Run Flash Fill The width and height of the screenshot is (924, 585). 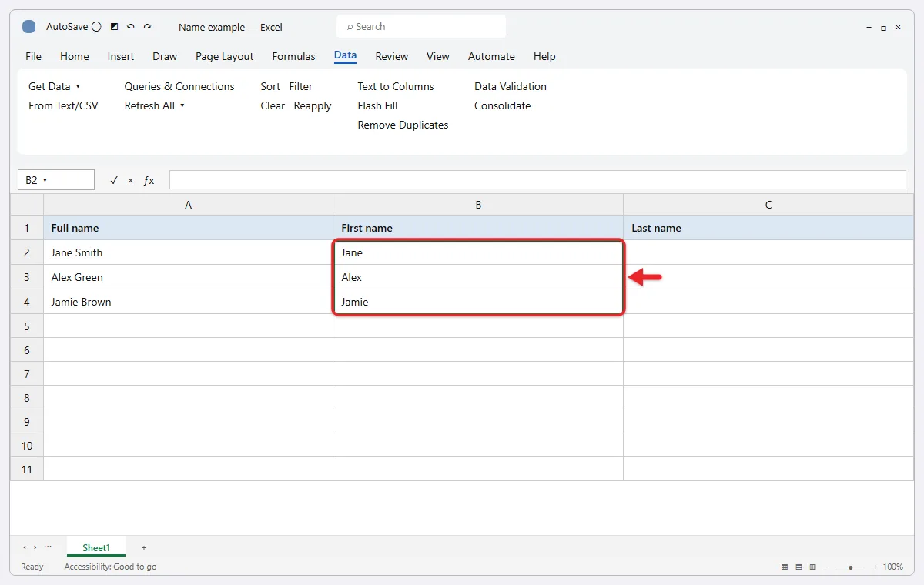pyautogui.click(x=377, y=105)
